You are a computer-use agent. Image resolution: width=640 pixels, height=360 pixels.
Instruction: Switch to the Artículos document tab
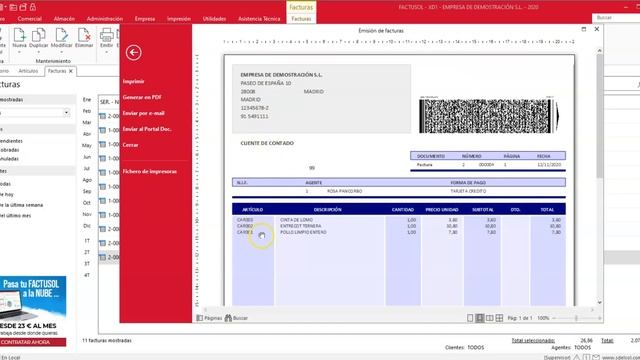click(x=28, y=71)
